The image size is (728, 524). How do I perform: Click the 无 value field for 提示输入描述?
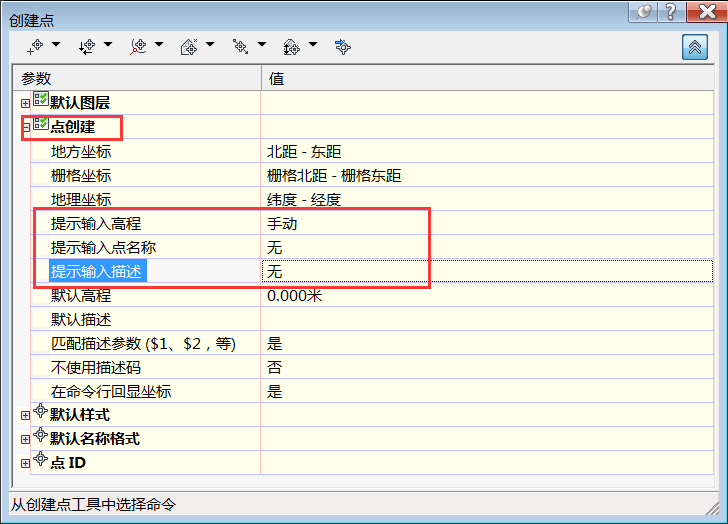[x=487, y=271]
